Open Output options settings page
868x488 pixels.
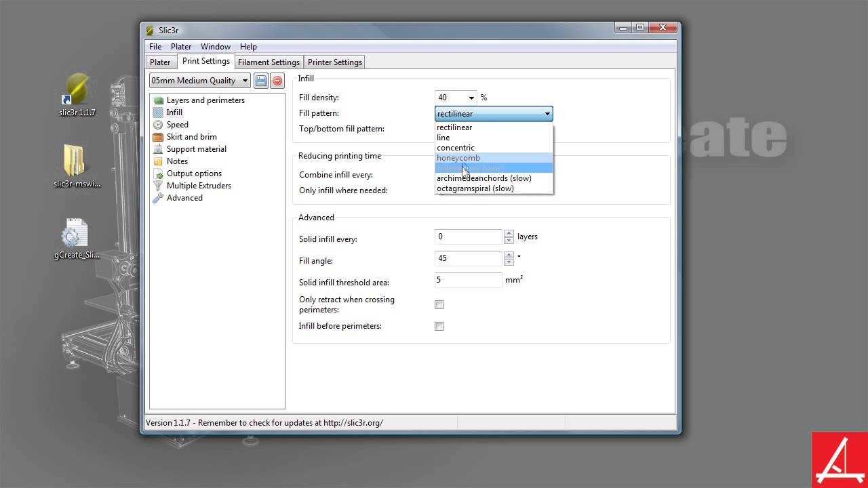tap(194, 174)
